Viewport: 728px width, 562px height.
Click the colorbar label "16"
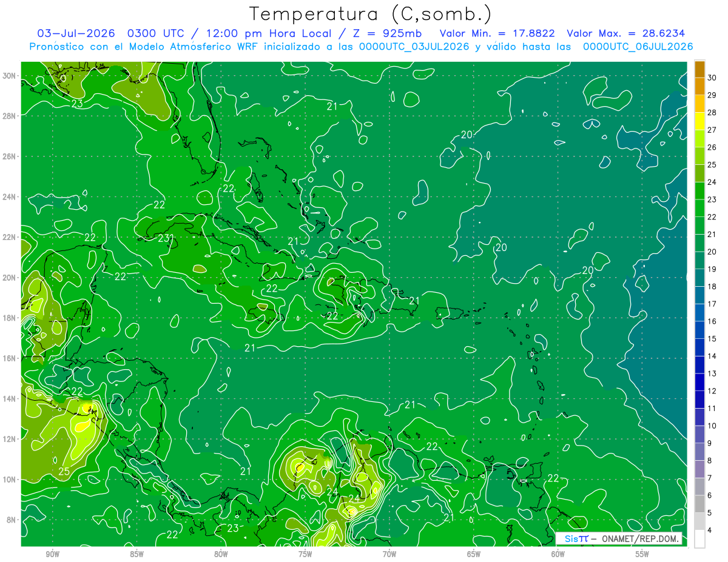tap(712, 321)
